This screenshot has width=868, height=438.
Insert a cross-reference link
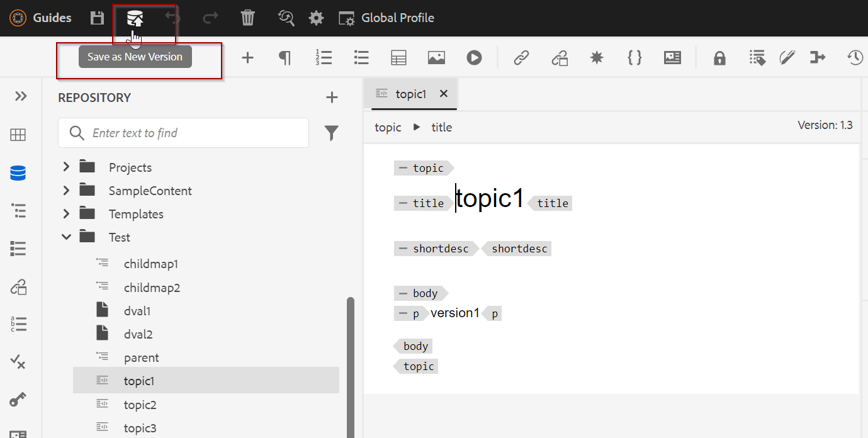[521, 57]
